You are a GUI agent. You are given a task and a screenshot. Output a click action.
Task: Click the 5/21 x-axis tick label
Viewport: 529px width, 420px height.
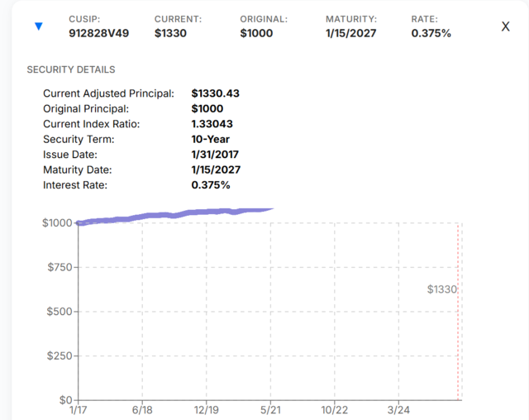click(270, 410)
